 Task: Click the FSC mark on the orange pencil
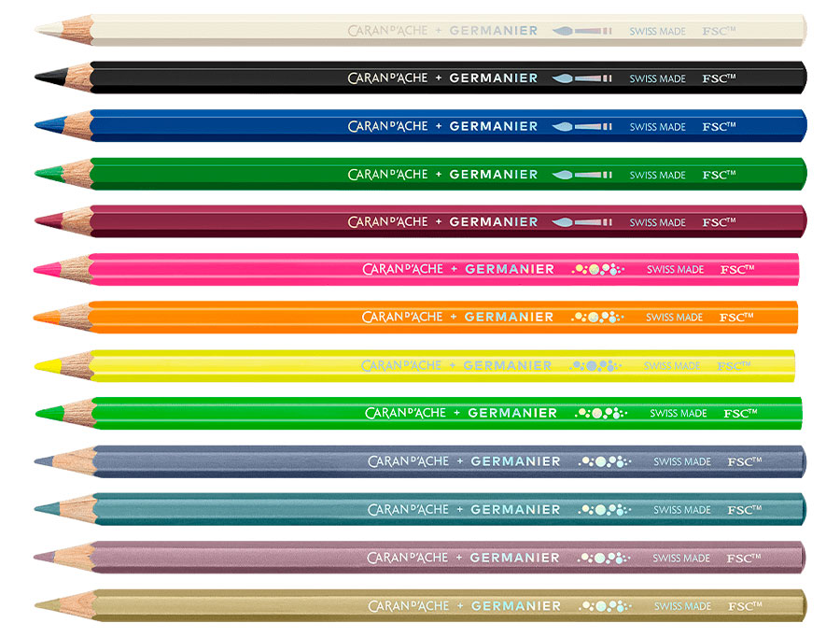(736, 317)
